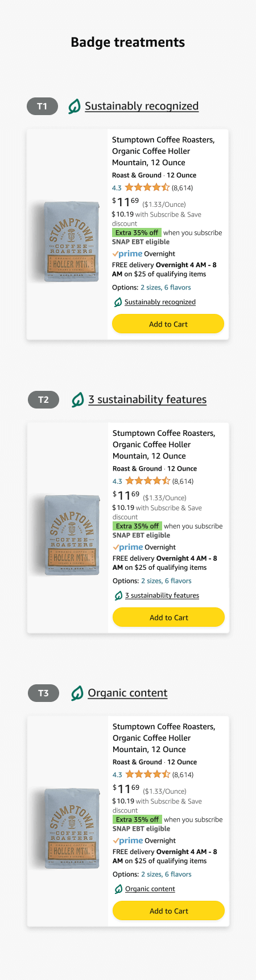Click the large 'Organic content' heading link

pyautogui.click(x=127, y=693)
